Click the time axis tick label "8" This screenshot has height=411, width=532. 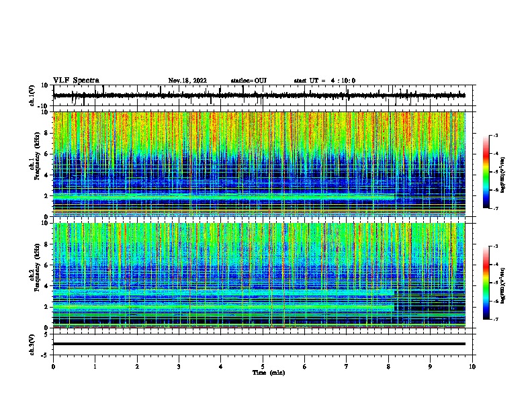pos(388,367)
